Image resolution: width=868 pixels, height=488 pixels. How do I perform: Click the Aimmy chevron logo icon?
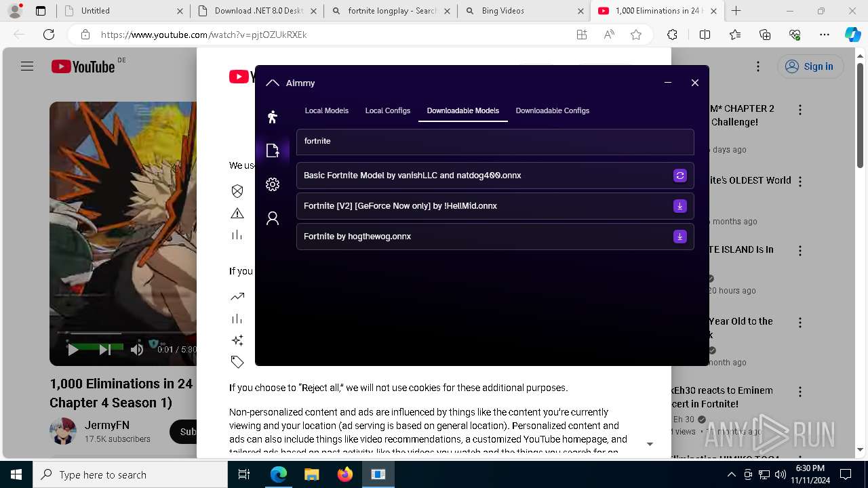pos(273,83)
